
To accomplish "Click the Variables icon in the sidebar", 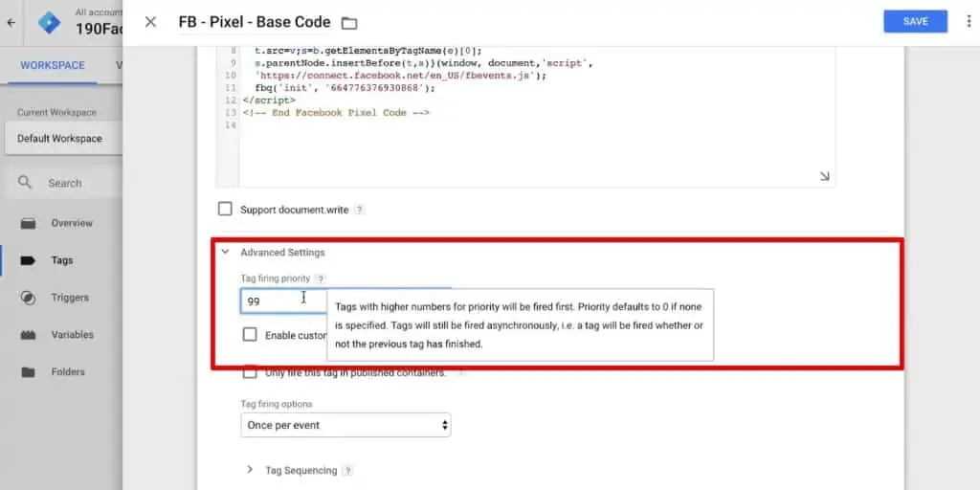I will click(28, 335).
